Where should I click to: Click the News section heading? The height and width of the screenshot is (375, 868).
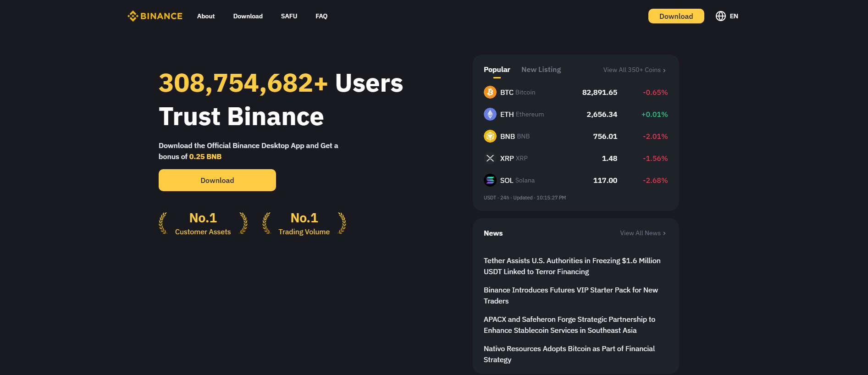coord(493,233)
